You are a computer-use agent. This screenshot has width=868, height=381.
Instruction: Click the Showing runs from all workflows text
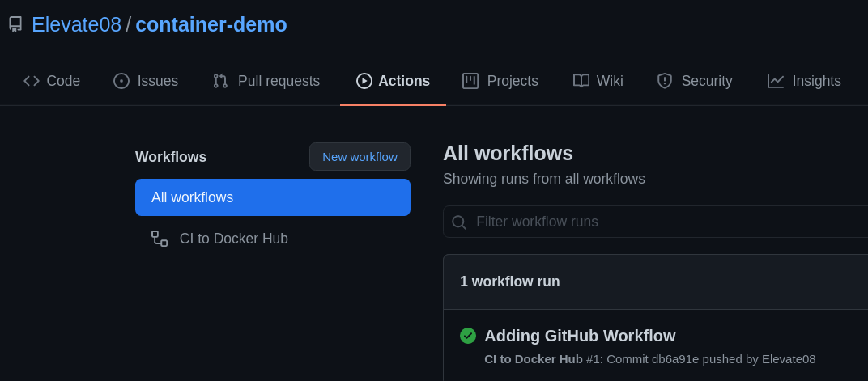pyautogui.click(x=543, y=179)
